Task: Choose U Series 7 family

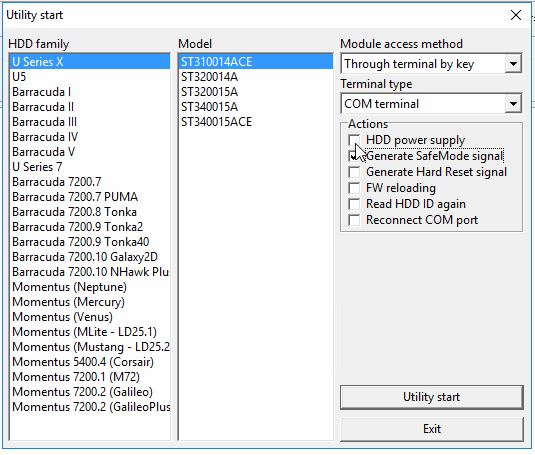Action: pyautogui.click(x=90, y=167)
